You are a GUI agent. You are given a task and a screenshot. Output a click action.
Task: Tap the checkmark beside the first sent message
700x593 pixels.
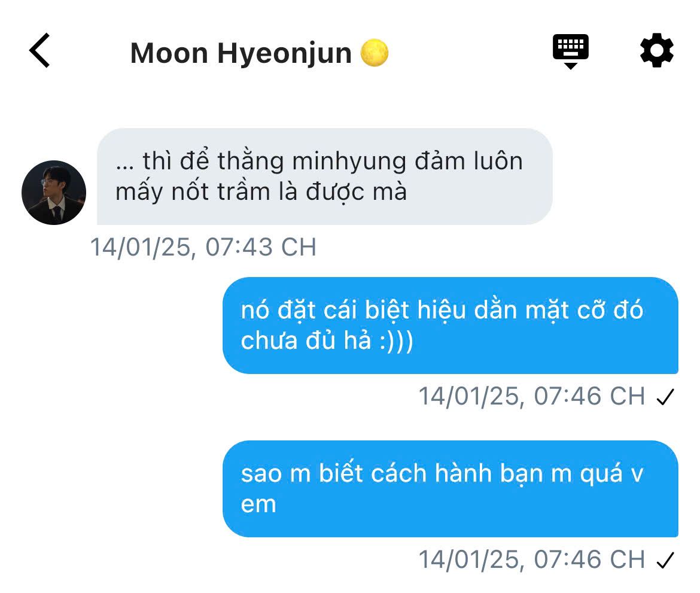coord(665,397)
